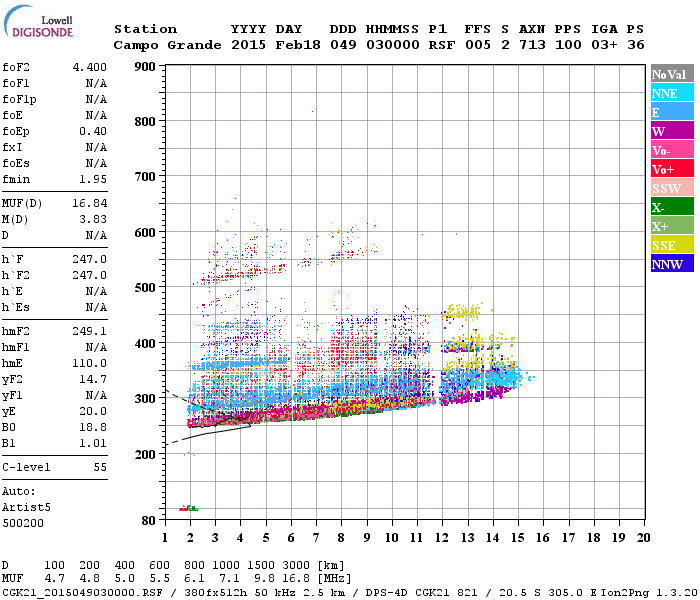Click the file name CGK21_2015049030000.RSF
Image resolution: width=700 pixels, height=600 pixels.
tap(82, 593)
